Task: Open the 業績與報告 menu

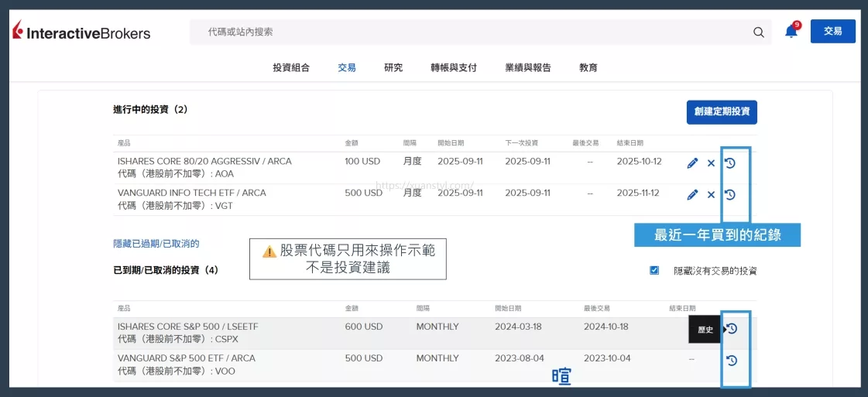Action: [528, 68]
